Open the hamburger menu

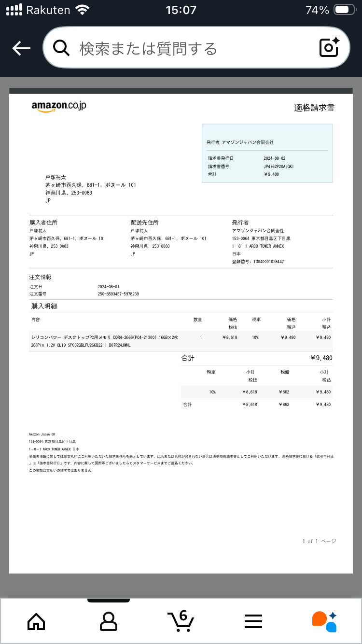253,621
